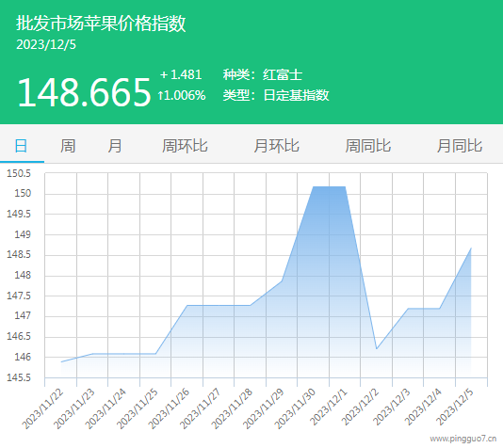
Task: Click the chart line's first point at 2023/11/22
Action: point(61,361)
